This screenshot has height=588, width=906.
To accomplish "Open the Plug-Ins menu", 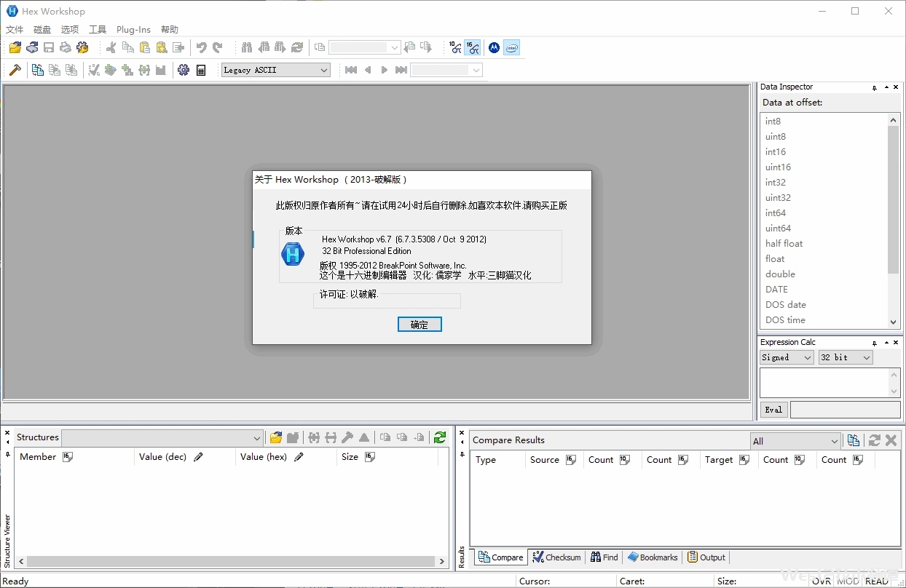I will [133, 30].
